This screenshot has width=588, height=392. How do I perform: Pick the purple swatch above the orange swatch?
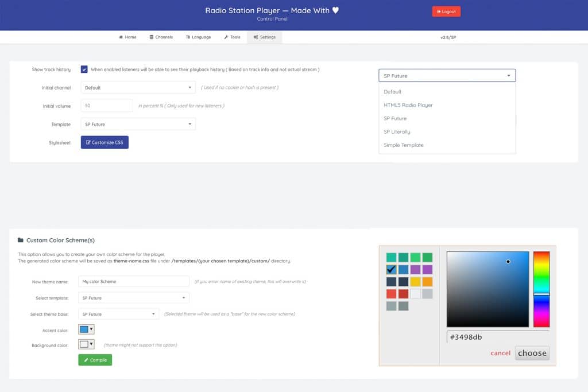pyautogui.click(x=427, y=269)
